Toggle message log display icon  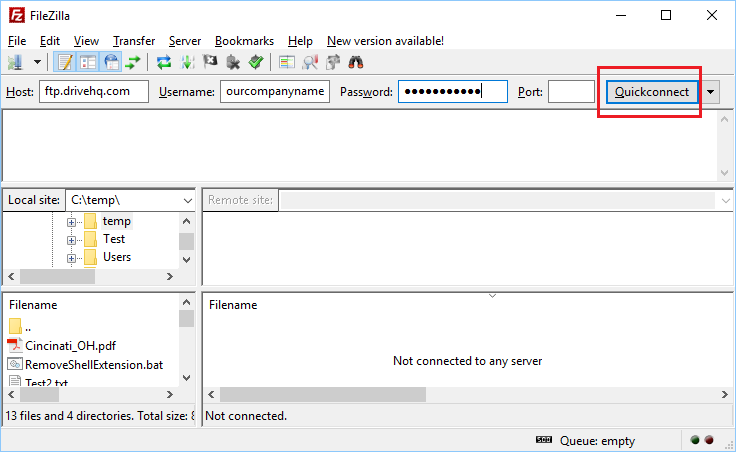(x=65, y=62)
